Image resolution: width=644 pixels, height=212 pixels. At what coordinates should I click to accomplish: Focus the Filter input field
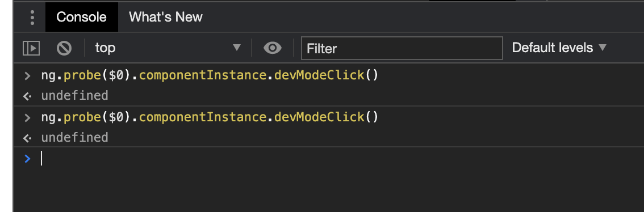point(402,48)
